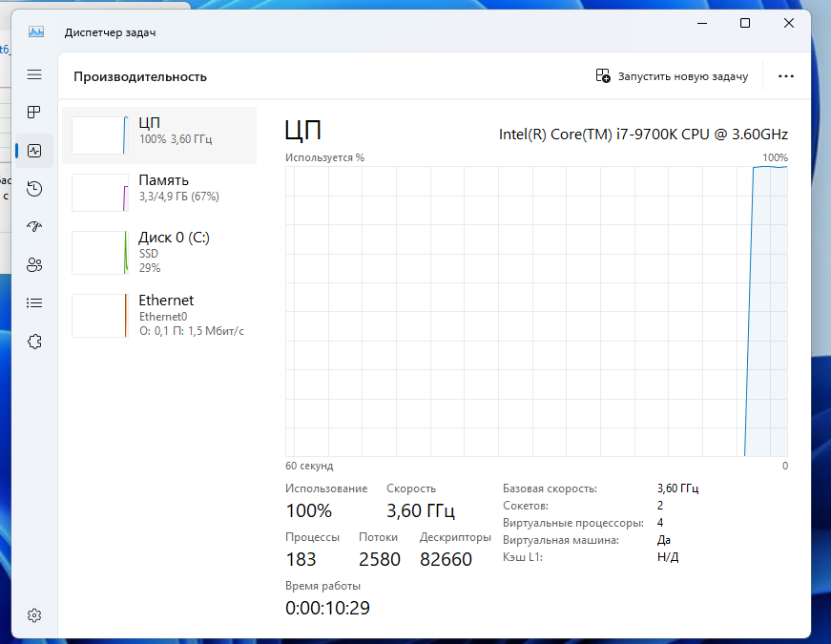Open the App history page icon
Image resolution: width=831 pixels, height=644 pixels.
coord(34,189)
